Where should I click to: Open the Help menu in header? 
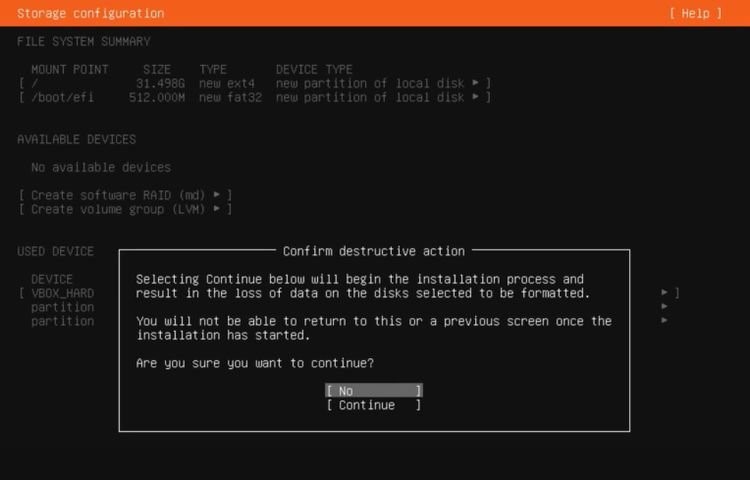point(695,13)
